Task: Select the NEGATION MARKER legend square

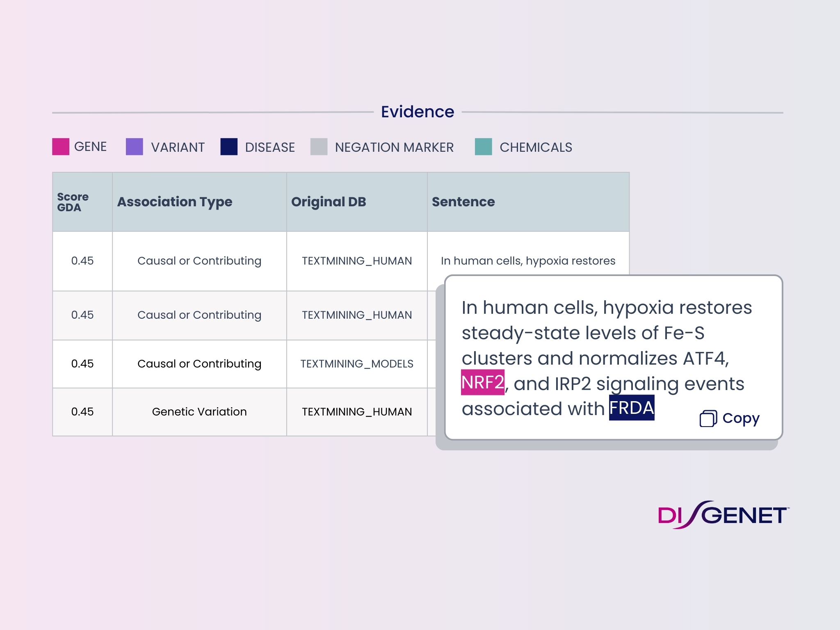Action: coord(319,146)
